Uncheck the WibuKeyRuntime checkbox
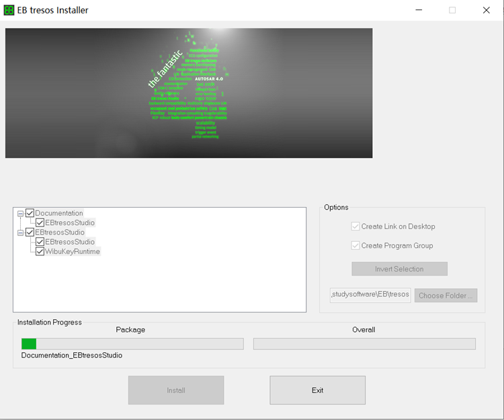 [40, 252]
